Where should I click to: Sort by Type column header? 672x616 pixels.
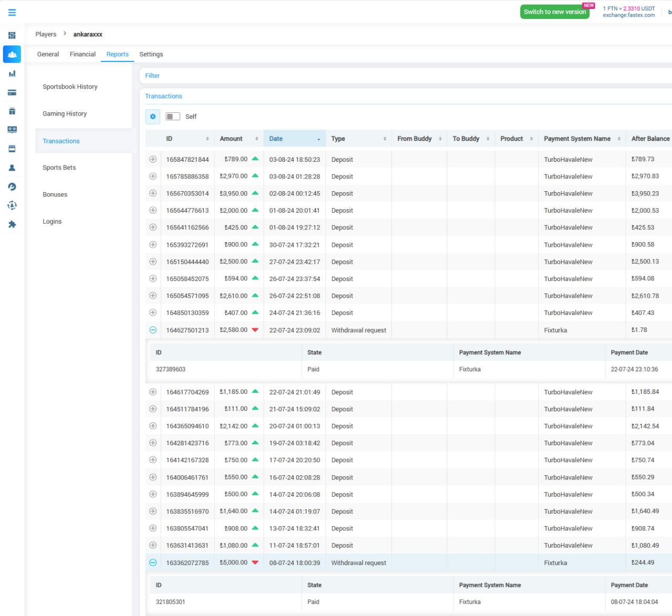359,139
